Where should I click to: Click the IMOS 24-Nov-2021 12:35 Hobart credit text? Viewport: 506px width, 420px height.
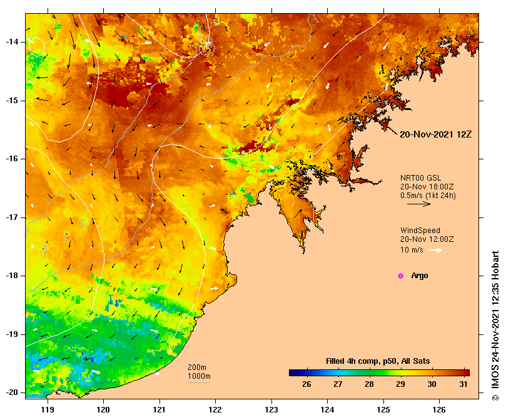[x=495, y=326]
